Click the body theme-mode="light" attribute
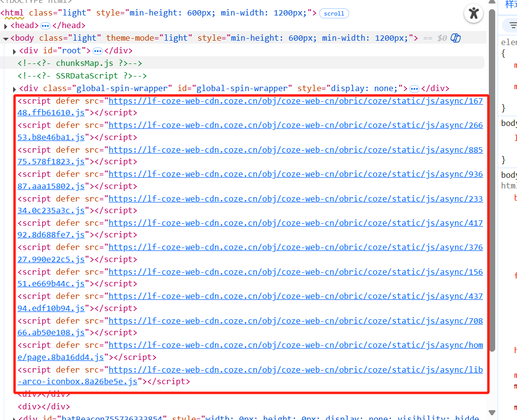The height and width of the screenshot is (420, 517). click(149, 38)
